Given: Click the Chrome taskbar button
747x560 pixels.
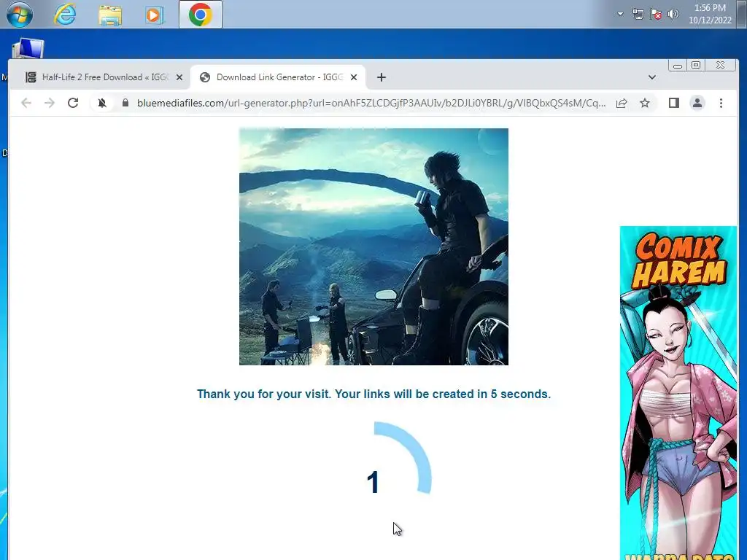Looking at the screenshot, I should [200, 15].
